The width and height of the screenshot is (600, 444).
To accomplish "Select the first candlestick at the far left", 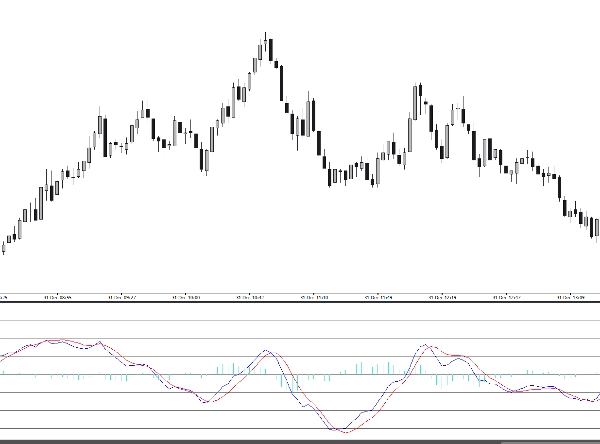I will [3, 247].
